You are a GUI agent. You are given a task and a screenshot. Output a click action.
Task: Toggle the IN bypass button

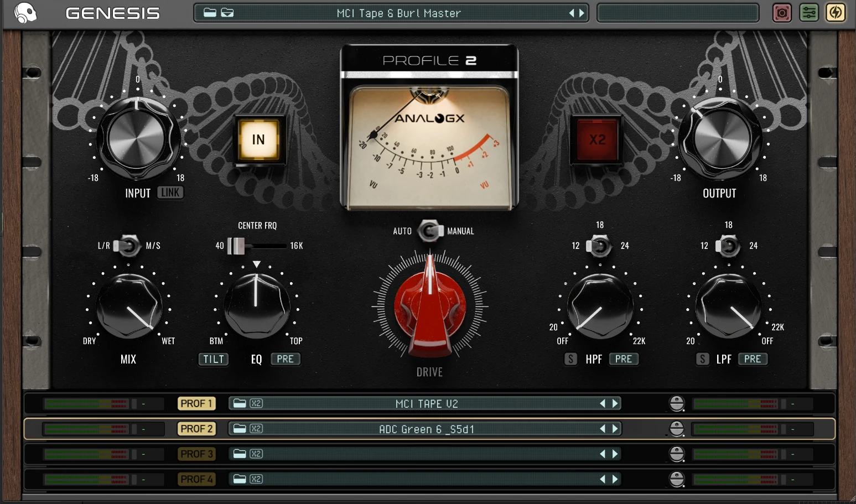pos(258,139)
